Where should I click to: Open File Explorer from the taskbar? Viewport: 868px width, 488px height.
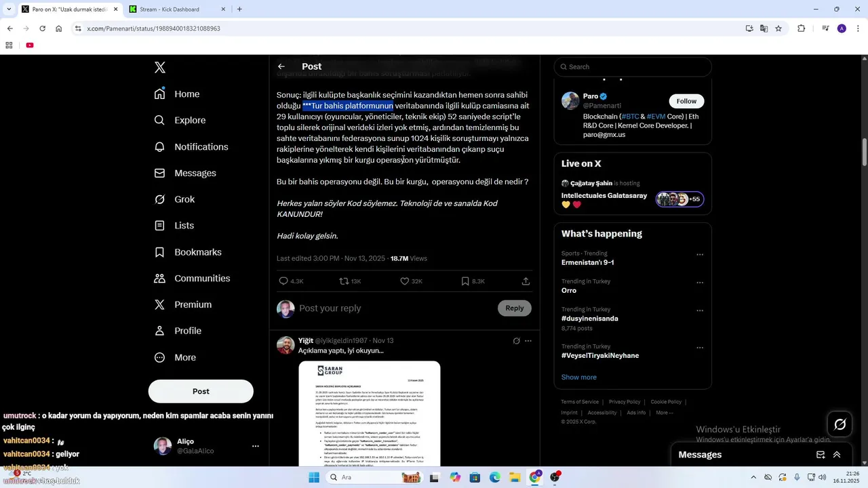coord(515,477)
